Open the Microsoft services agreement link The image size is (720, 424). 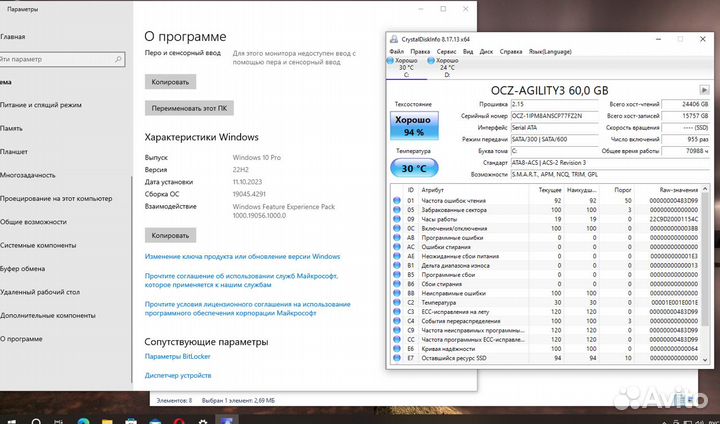(x=242, y=280)
